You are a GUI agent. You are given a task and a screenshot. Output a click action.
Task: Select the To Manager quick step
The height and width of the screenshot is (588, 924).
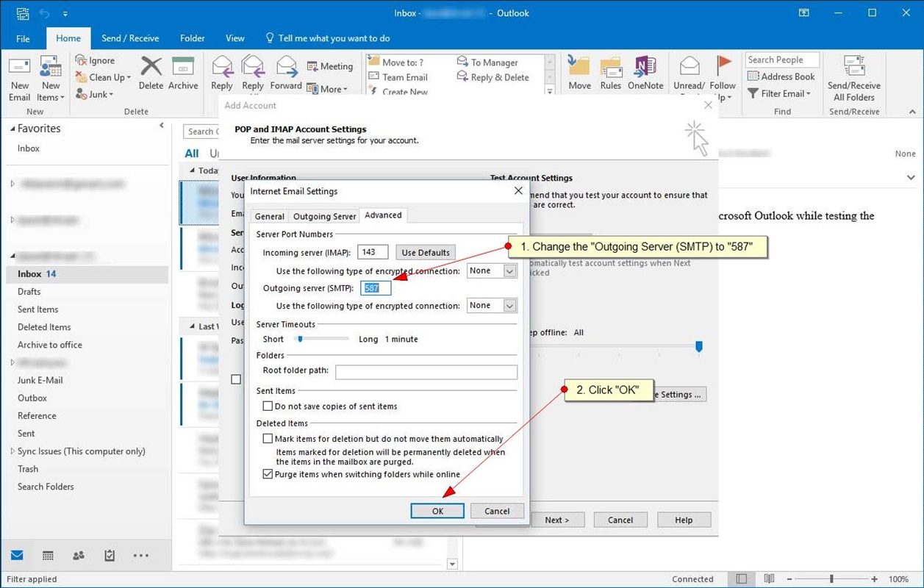487,62
